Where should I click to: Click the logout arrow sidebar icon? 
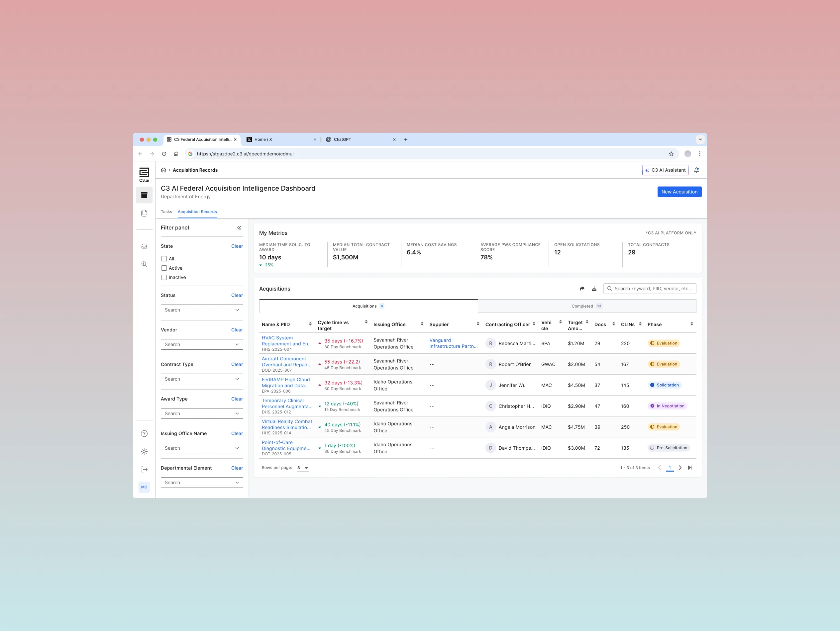tap(144, 469)
